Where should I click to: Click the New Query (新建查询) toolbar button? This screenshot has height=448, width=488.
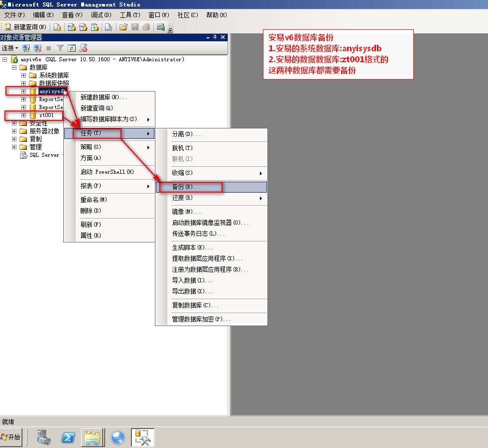point(26,27)
